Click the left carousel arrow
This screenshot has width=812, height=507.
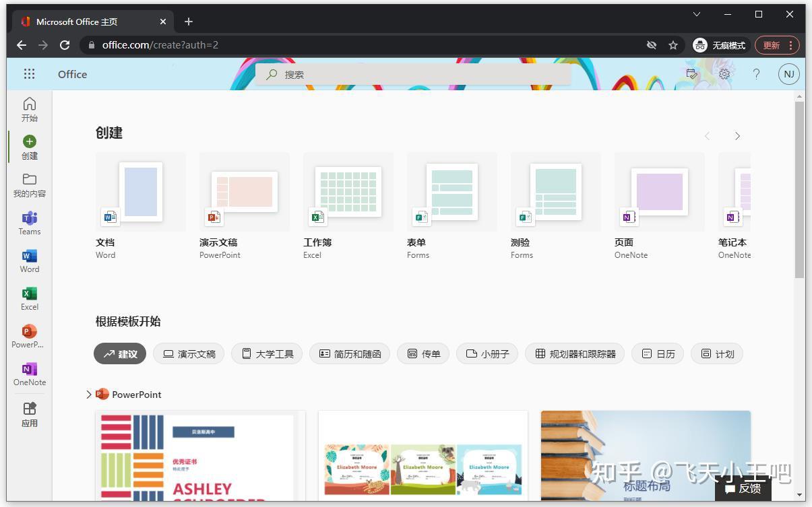[x=706, y=136]
